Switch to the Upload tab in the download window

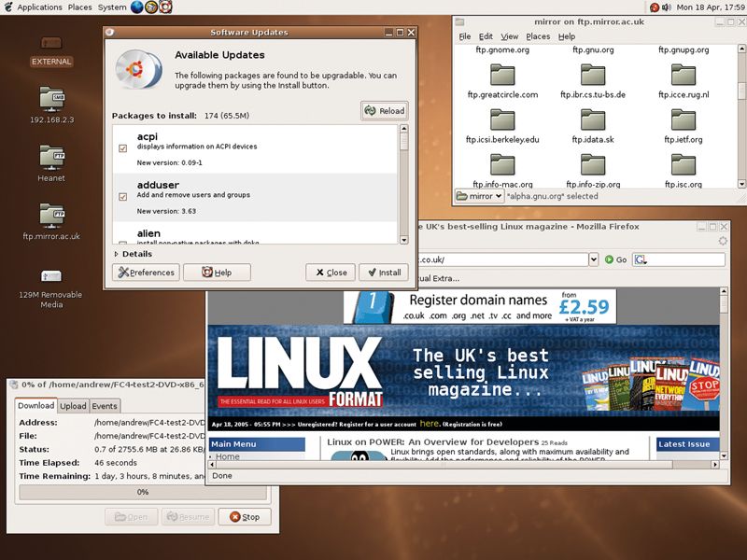(74, 405)
